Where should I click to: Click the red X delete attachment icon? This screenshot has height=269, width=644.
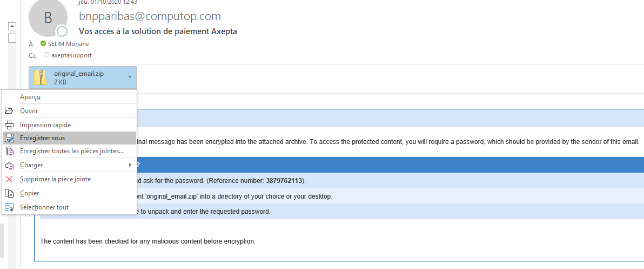point(9,179)
